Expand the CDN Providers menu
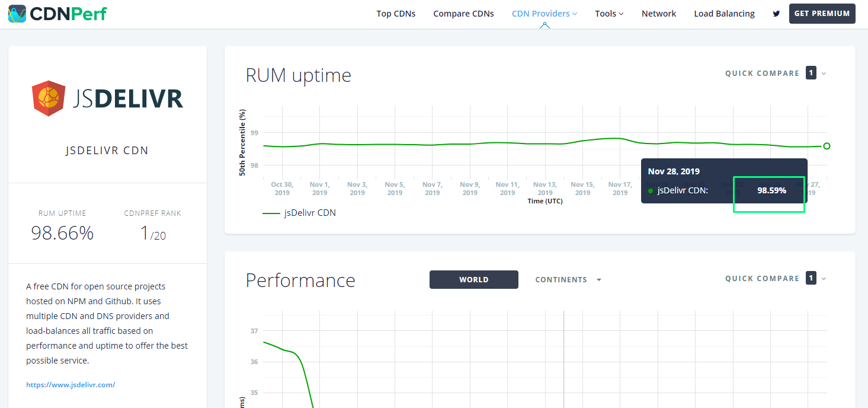The width and height of the screenshot is (868, 408). point(544,14)
